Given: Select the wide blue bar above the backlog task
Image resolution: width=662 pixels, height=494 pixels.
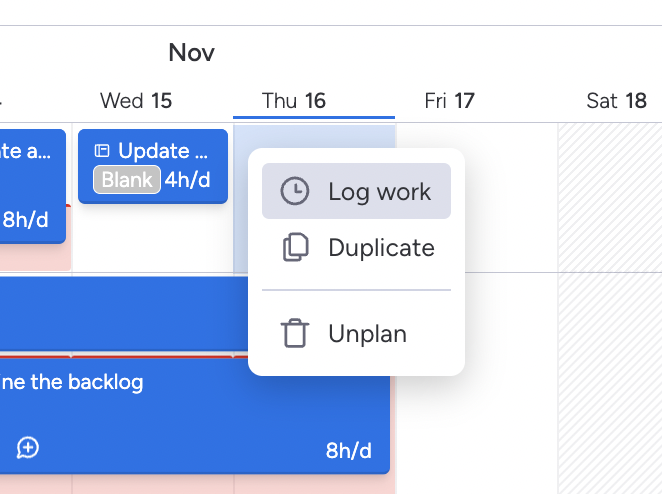Looking at the screenshot, I should pos(120,311).
